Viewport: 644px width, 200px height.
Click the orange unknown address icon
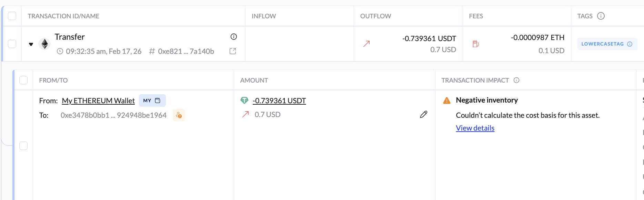[x=179, y=115]
